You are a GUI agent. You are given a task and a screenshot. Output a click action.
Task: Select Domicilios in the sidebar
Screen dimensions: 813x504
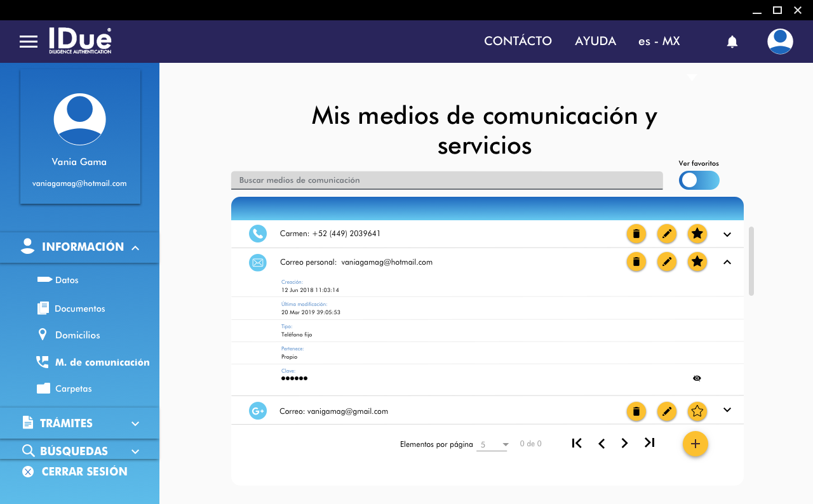(x=77, y=335)
